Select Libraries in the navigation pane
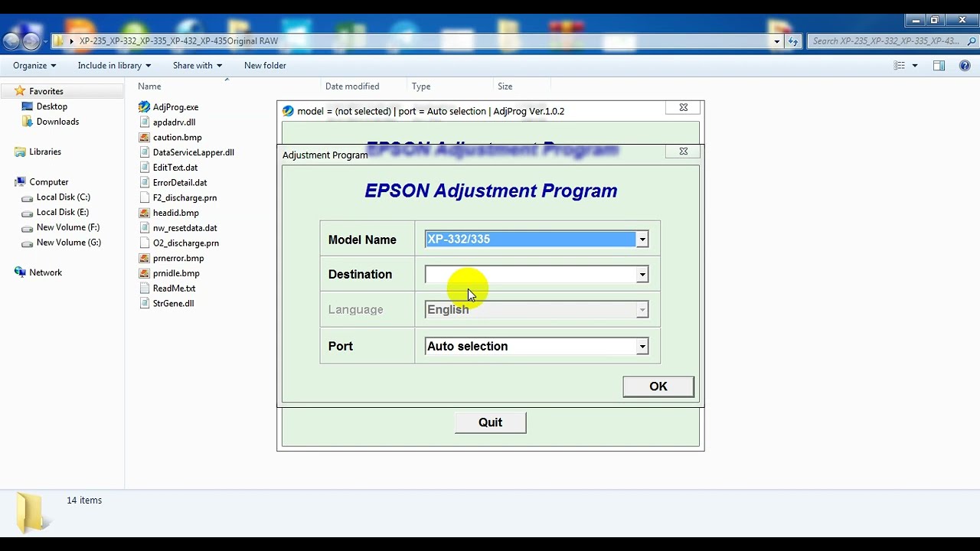This screenshot has width=980, height=551. click(x=44, y=152)
